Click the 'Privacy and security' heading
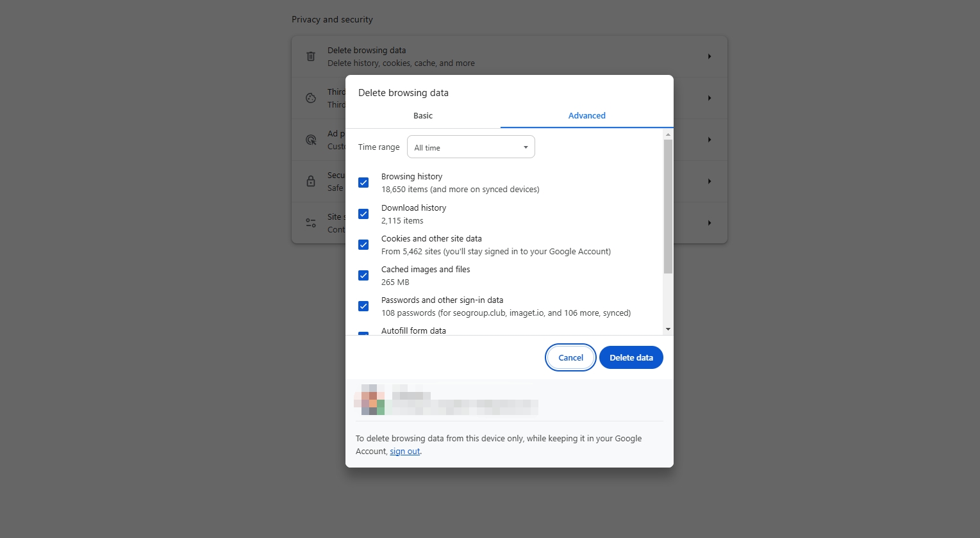 click(x=332, y=20)
